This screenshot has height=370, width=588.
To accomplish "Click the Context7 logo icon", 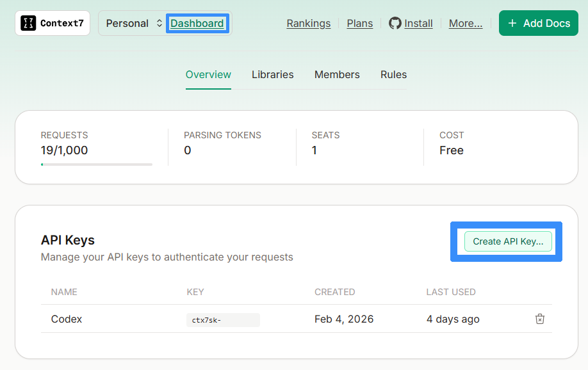I will [28, 23].
